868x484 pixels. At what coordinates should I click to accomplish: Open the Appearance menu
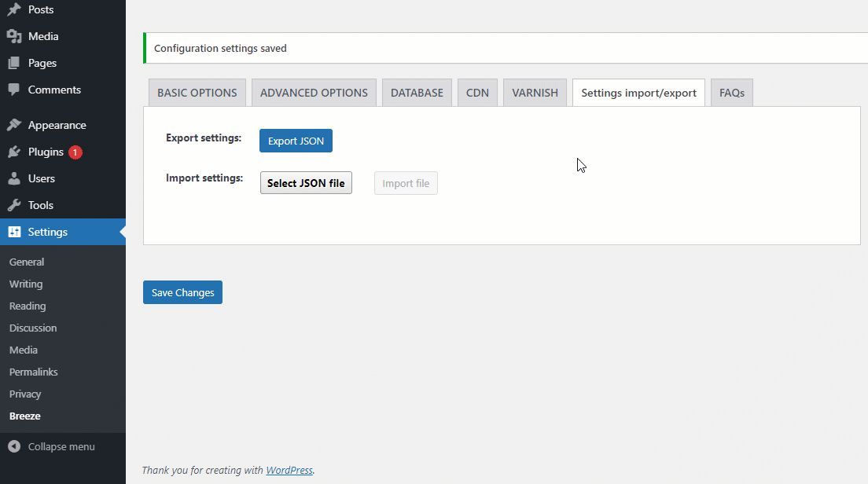(57, 125)
